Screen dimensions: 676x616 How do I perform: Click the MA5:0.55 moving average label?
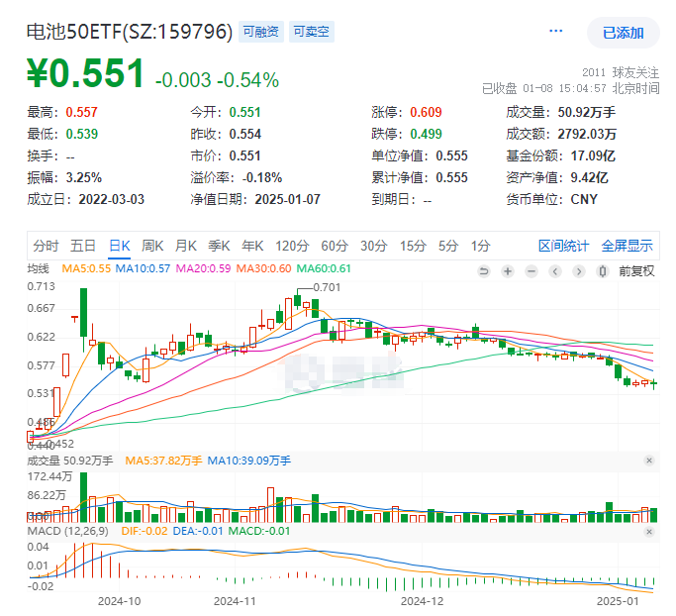click(x=86, y=268)
